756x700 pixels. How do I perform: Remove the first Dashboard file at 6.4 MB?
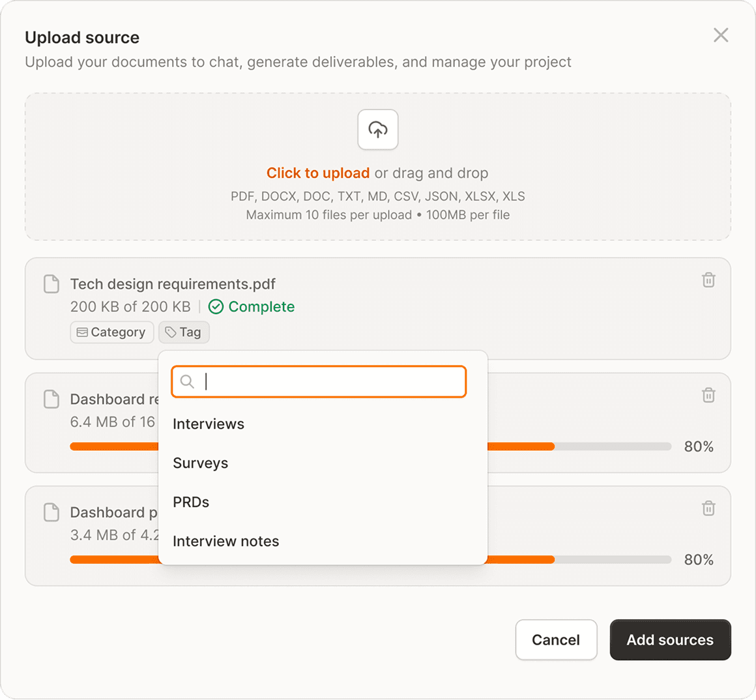pyautogui.click(x=708, y=395)
